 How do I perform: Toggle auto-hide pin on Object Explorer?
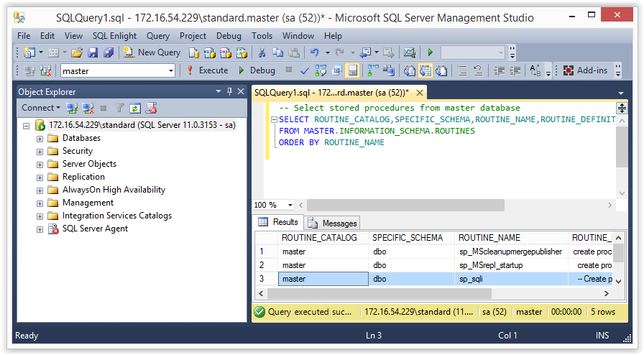(x=229, y=92)
